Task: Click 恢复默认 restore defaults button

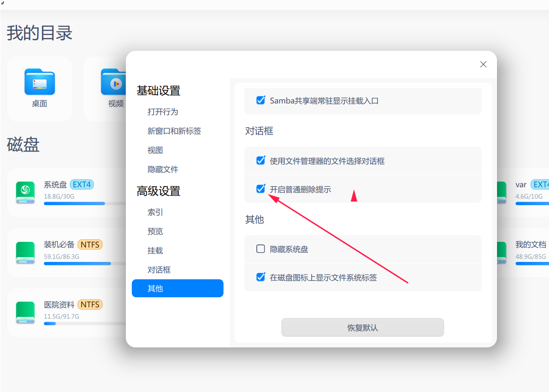Action: (x=363, y=327)
